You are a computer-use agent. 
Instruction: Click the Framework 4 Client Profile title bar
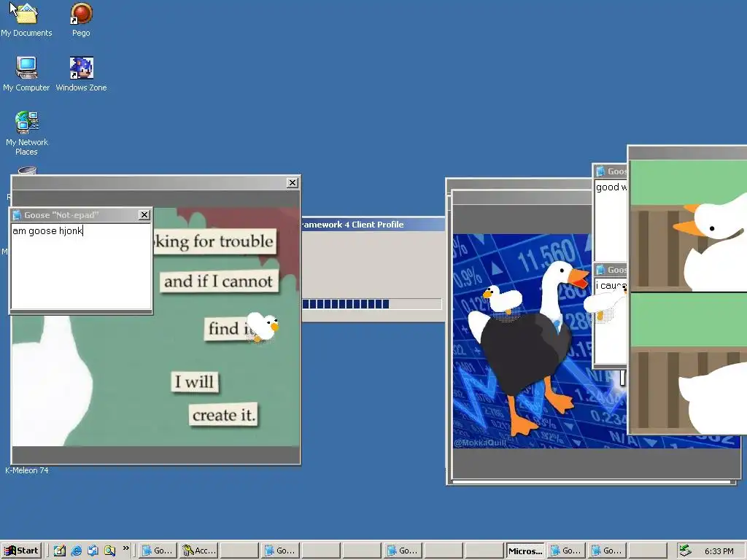tap(373, 225)
